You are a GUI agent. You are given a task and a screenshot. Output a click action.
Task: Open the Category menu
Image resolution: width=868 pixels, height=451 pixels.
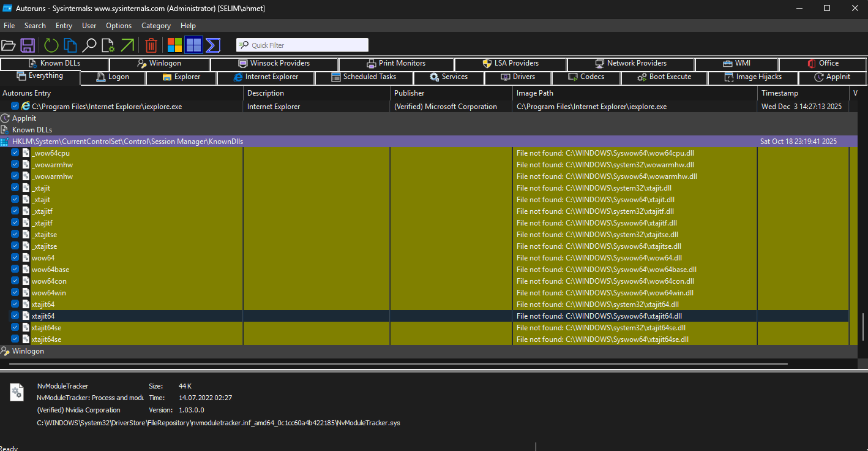155,26
